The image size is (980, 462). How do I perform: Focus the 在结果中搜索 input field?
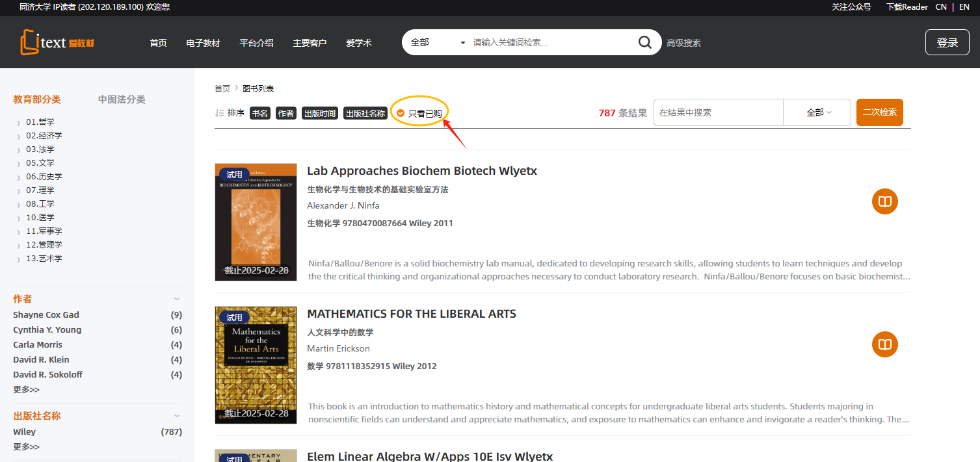[x=719, y=112]
